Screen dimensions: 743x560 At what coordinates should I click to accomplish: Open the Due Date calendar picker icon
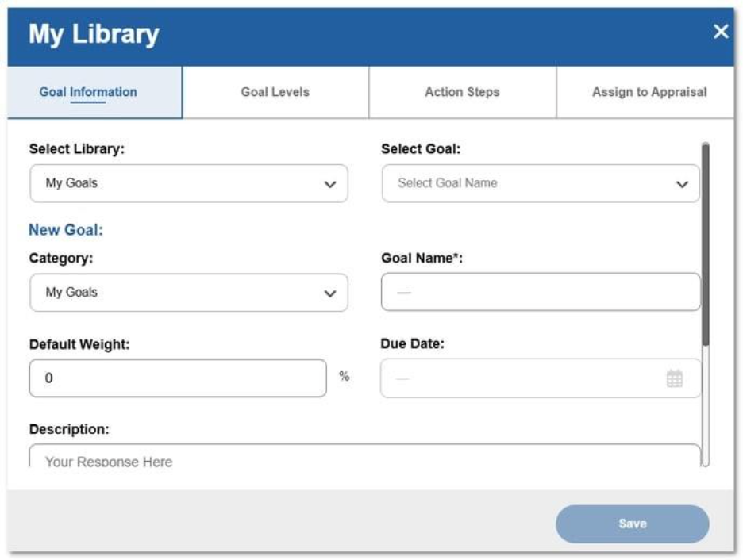click(x=674, y=378)
